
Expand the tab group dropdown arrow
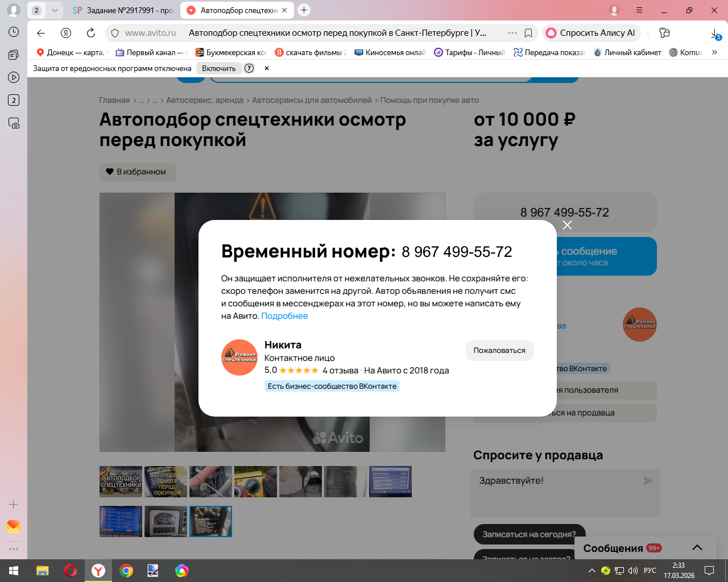pyautogui.click(x=55, y=10)
